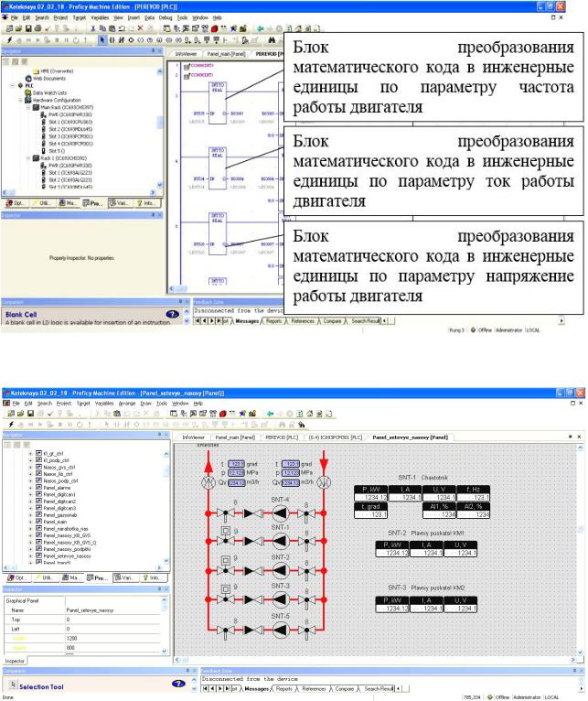Image resolution: width=588 pixels, height=701 pixels.
Task: Click red cube toolbar icon in PEREVOD [PLC] window
Action: click(215, 28)
